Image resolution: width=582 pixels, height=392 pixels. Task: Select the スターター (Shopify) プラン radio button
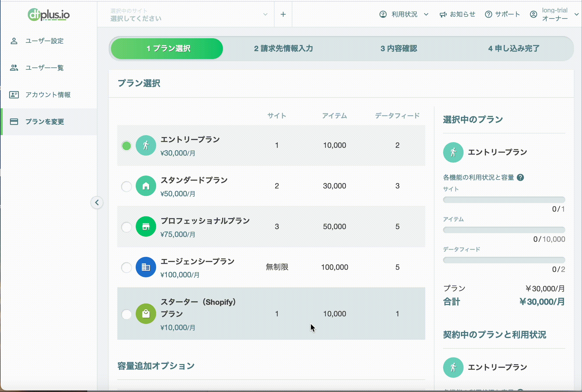(126, 314)
